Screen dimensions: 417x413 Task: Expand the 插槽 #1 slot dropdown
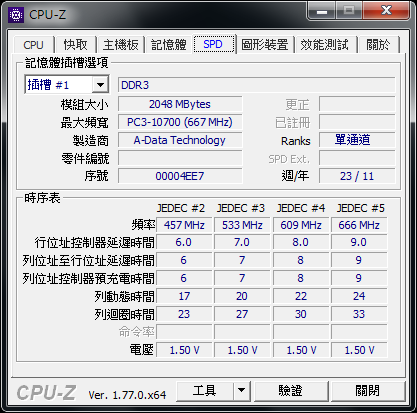click(100, 85)
